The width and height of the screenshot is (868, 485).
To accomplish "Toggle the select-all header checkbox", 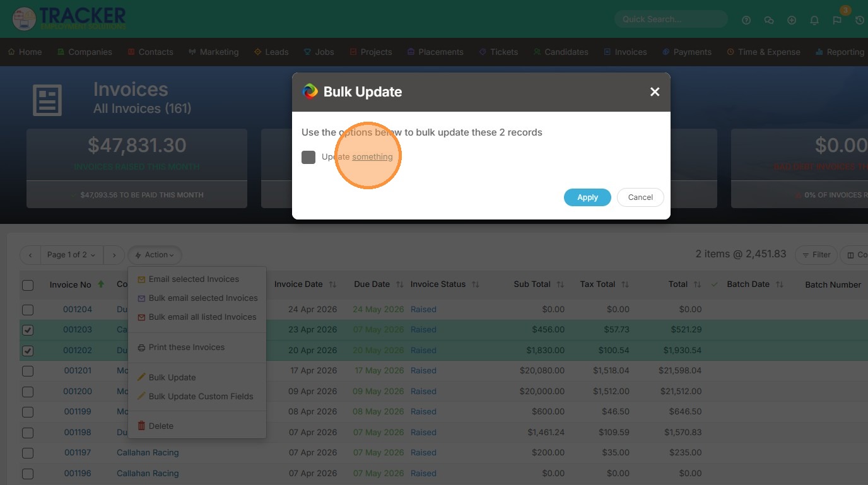I will 28,285.
